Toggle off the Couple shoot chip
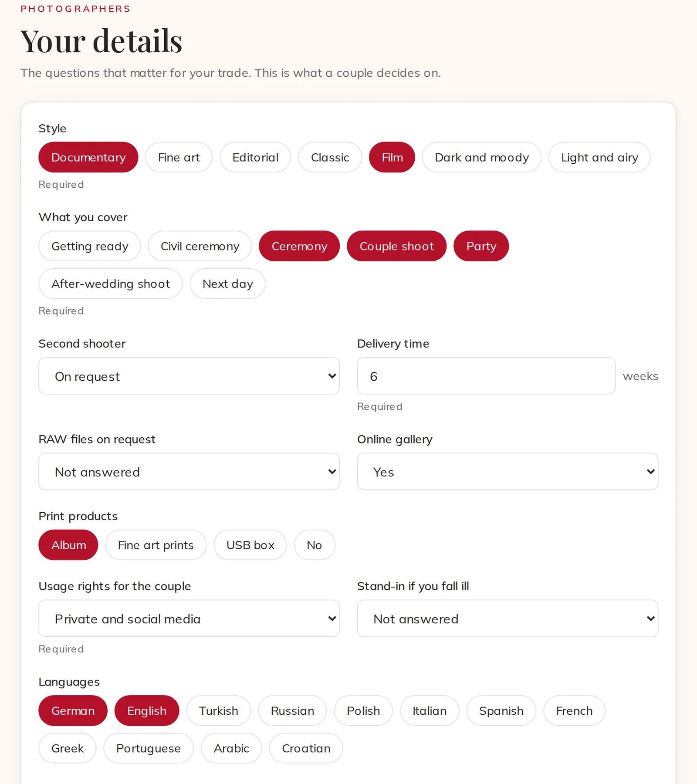 click(x=397, y=246)
